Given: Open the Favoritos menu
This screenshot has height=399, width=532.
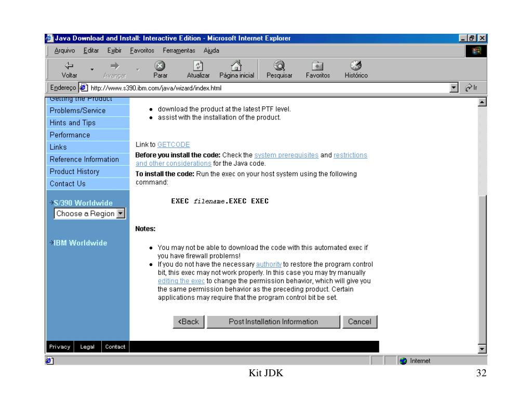Looking at the screenshot, I should coord(142,50).
